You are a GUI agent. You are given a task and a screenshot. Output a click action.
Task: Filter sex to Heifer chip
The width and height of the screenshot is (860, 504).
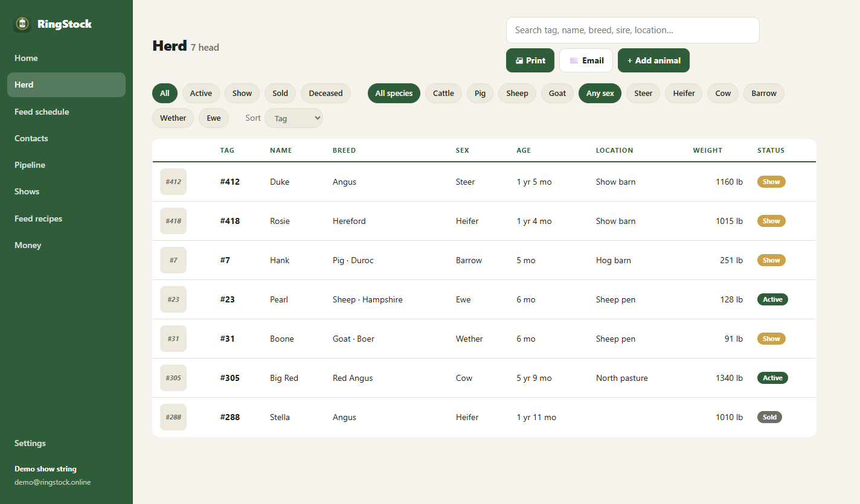684,94
